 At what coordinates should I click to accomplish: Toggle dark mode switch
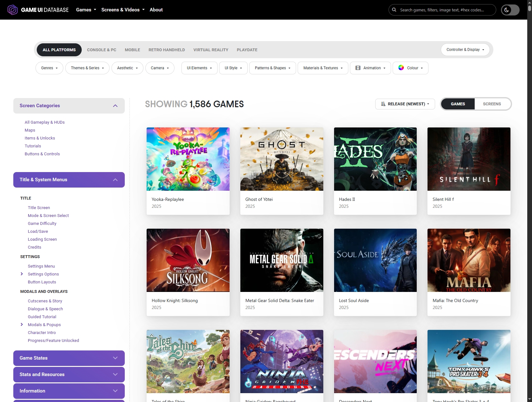click(x=510, y=10)
